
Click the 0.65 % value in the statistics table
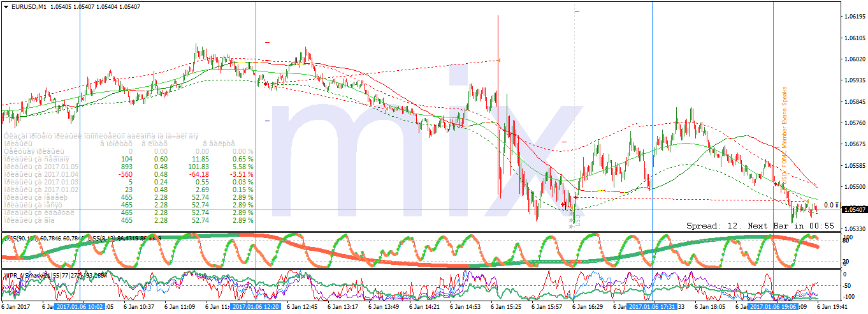[x=242, y=159]
